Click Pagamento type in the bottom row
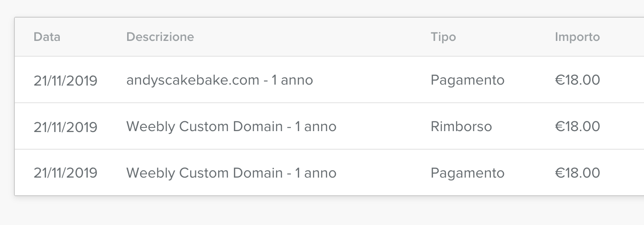Viewport: 644px width, 225px height. (467, 173)
